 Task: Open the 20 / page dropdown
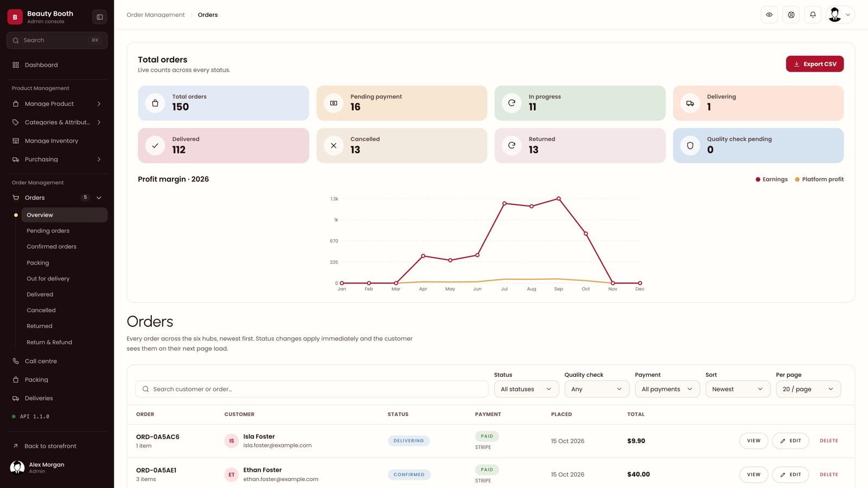coord(808,389)
